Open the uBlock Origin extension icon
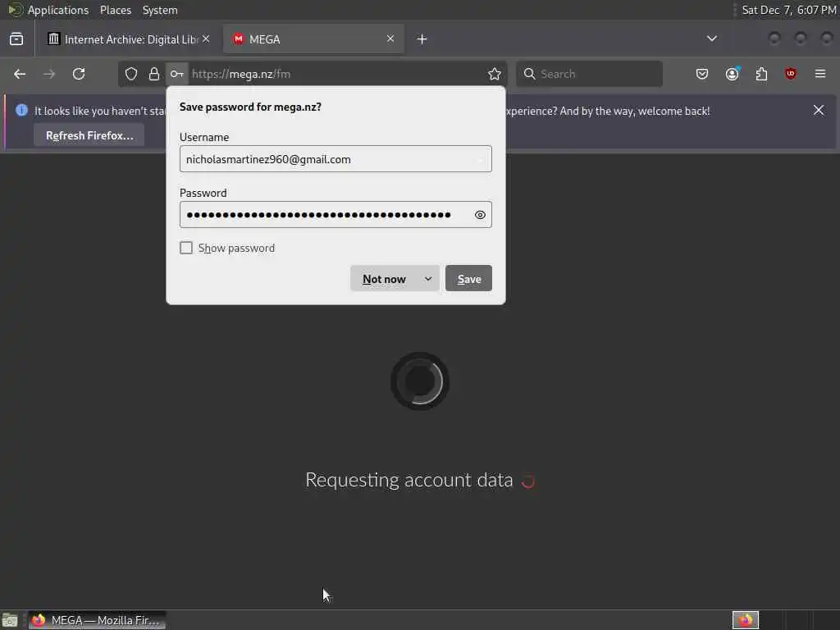 tap(791, 74)
